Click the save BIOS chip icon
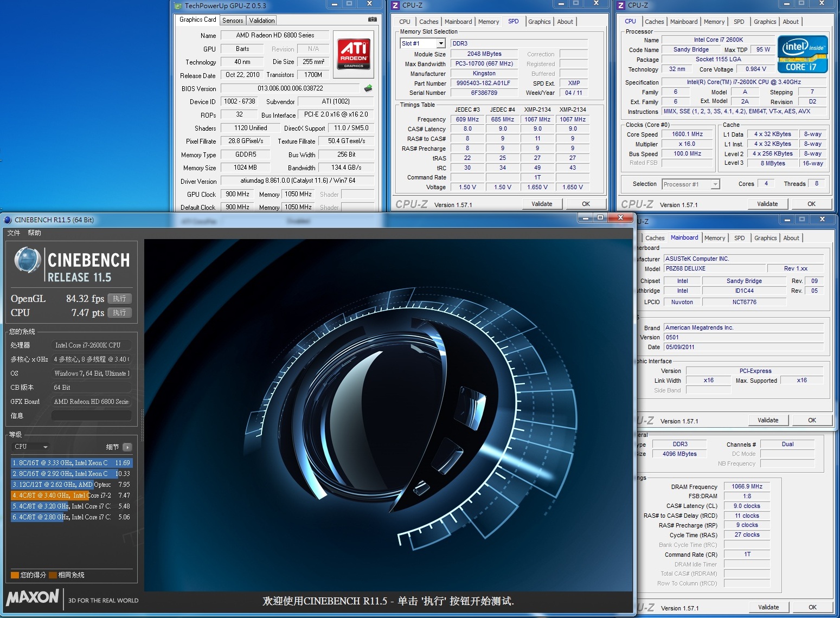The image size is (840, 618). (368, 88)
